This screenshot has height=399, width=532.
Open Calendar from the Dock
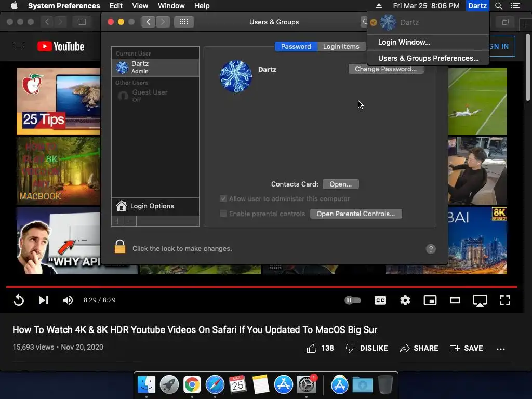pyautogui.click(x=237, y=385)
